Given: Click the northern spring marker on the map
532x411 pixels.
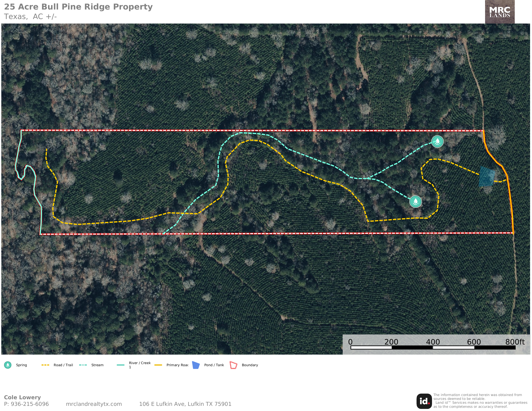Looking at the screenshot, I should pos(437,142).
